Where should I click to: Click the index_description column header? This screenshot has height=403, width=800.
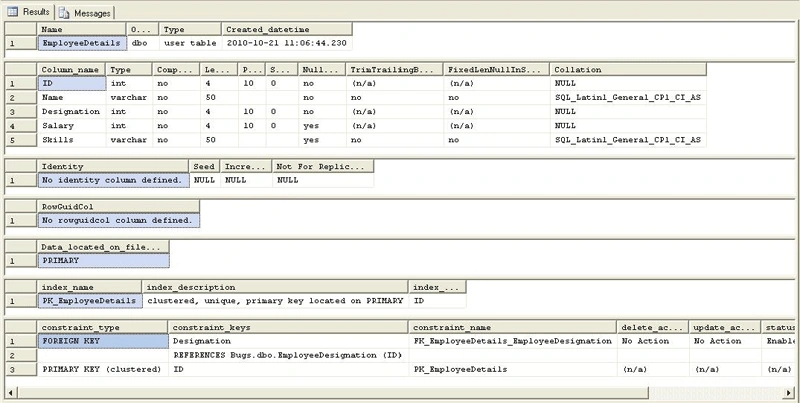coord(275,287)
